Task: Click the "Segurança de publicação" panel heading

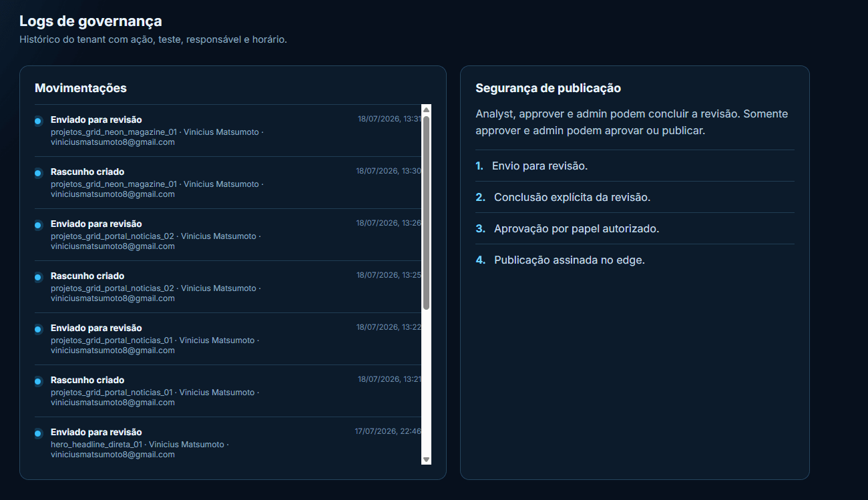Action: coord(548,88)
